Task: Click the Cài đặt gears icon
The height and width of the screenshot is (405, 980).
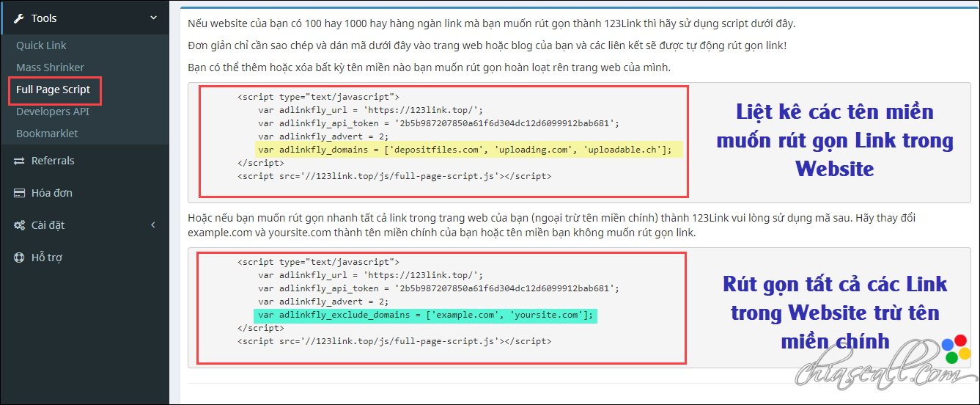Action: pyautogui.click(x=19, y=225)
